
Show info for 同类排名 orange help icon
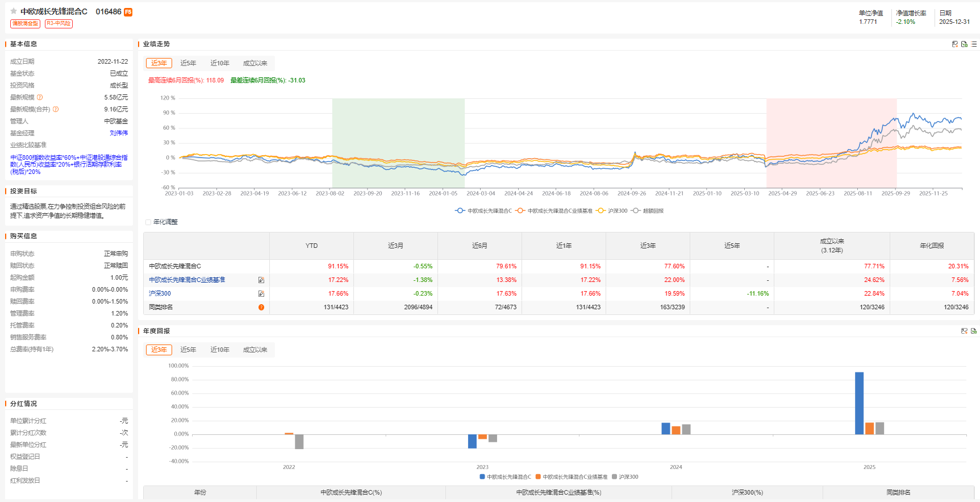coord(261,307)
